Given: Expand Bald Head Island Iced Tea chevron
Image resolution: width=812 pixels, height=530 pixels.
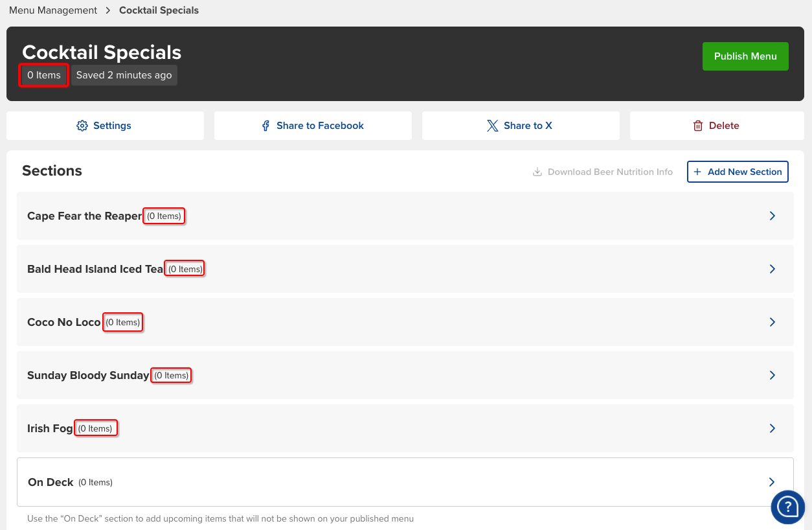Looking at the screenshot, I should (x=772, y=269).
